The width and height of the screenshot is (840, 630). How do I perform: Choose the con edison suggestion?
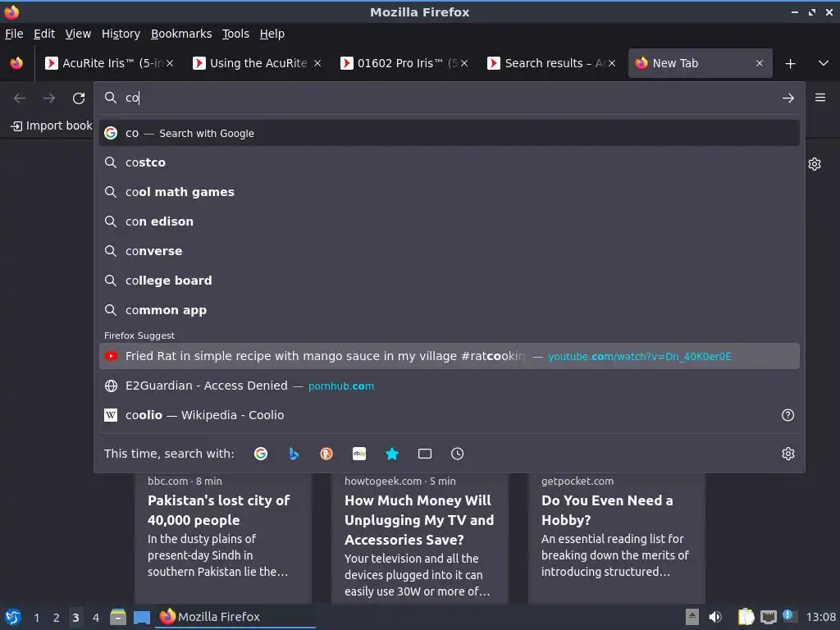point(449,221)
